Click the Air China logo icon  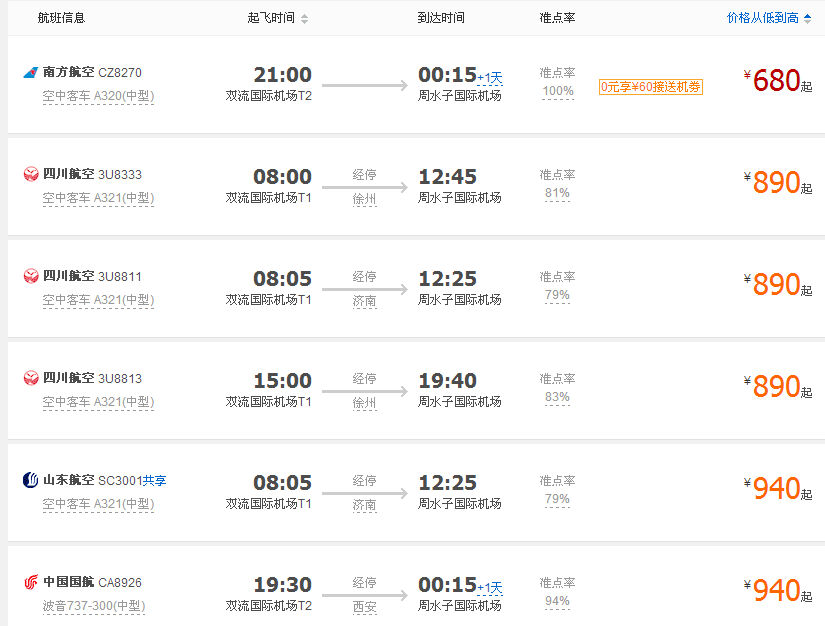coord(31,582)
